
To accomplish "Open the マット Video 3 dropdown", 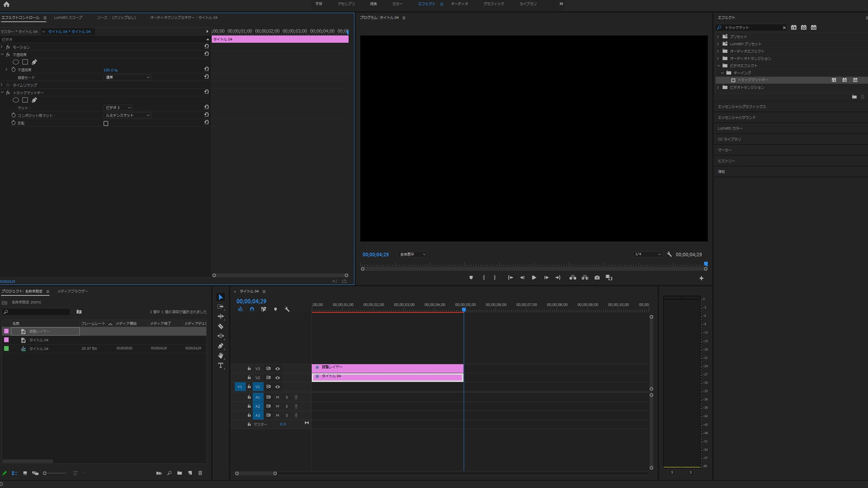I will [118, 108].
